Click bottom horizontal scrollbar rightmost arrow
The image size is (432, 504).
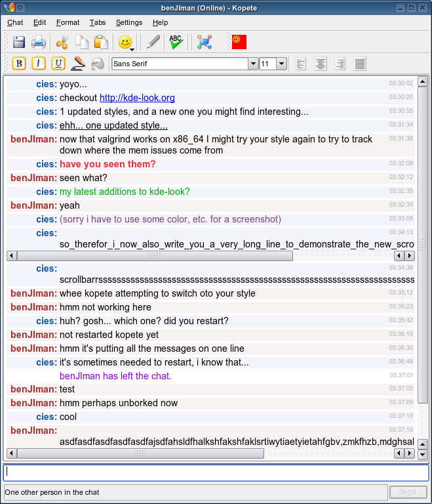click(410, 453)
